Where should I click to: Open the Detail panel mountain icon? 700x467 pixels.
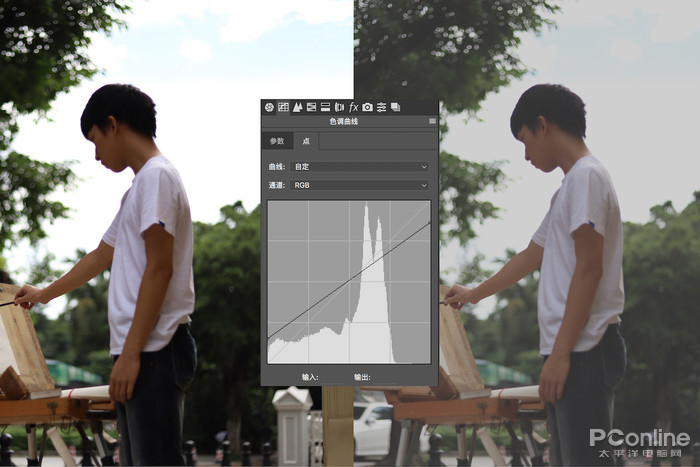(297, 107)
